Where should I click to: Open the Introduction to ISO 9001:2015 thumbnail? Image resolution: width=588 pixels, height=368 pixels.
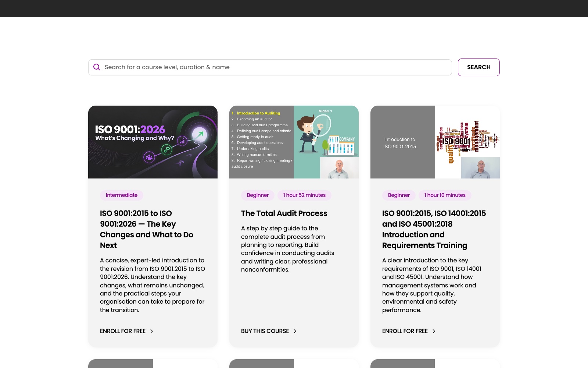(435, 142)
